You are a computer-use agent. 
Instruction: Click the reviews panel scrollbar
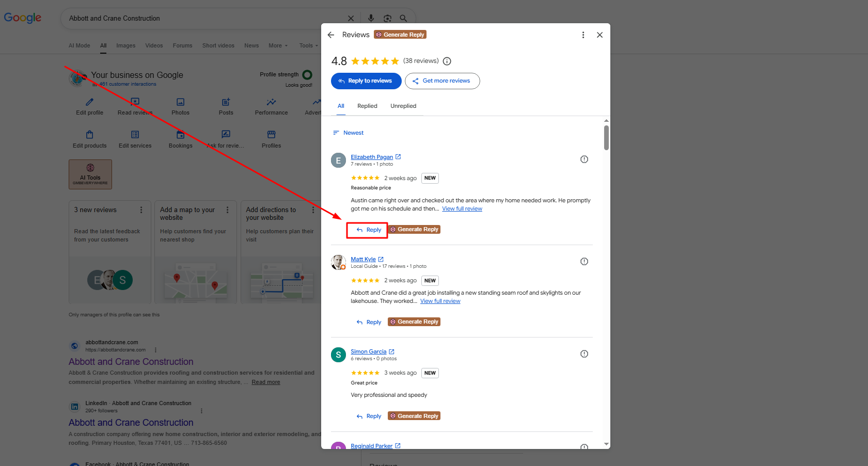pyautogui.click(x=606, y=138)
